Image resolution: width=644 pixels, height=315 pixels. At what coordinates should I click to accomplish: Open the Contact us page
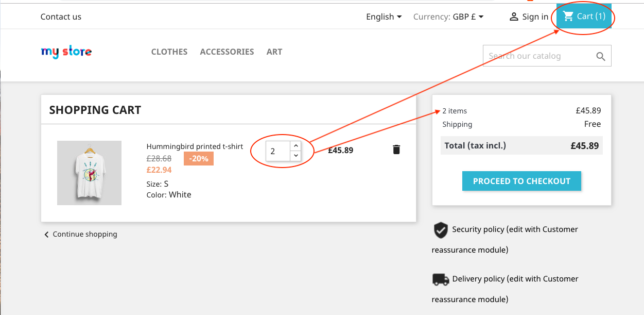[60, 16]
